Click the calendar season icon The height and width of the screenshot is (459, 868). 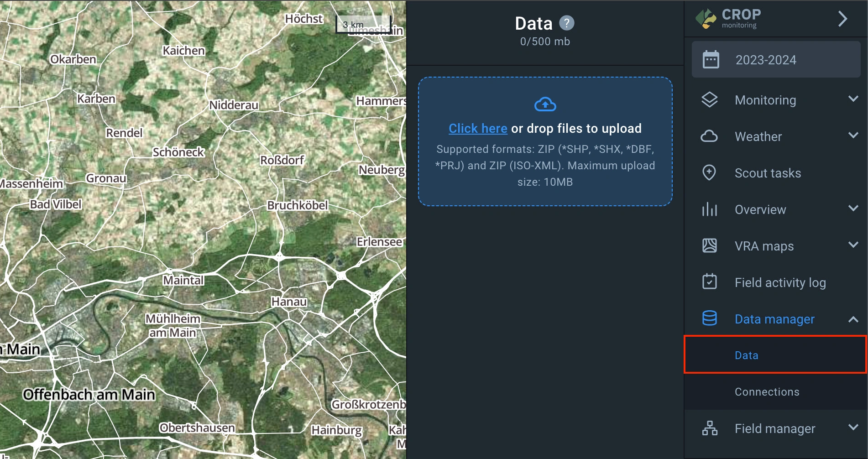click(x=711, y=60)
